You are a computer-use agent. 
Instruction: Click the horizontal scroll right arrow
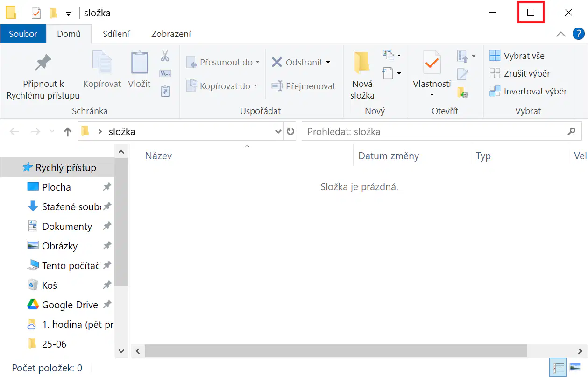pyautogui.click(x=580, y=351)
